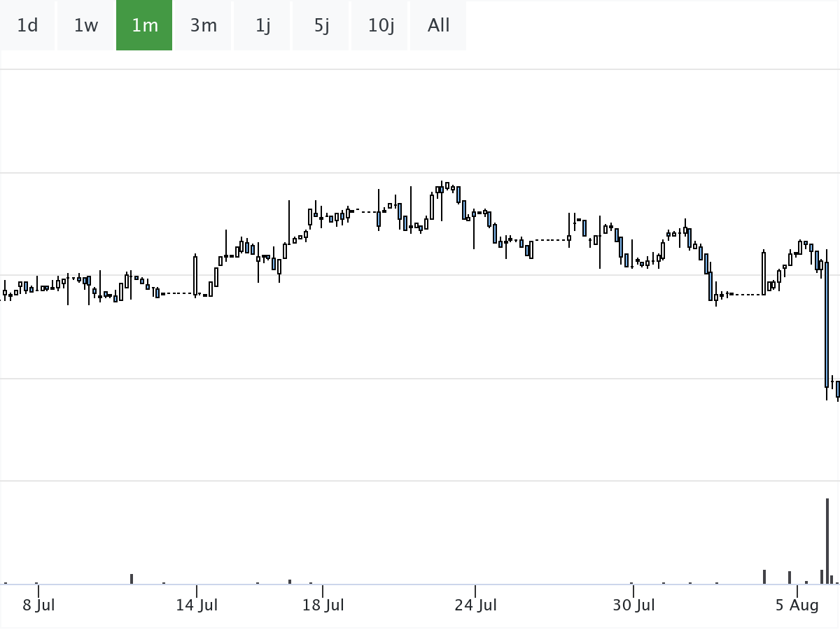Click the tall white candle at 14 Jul
Image resolution: width=840 pixels, height=630 pixels.
point(195,276)
